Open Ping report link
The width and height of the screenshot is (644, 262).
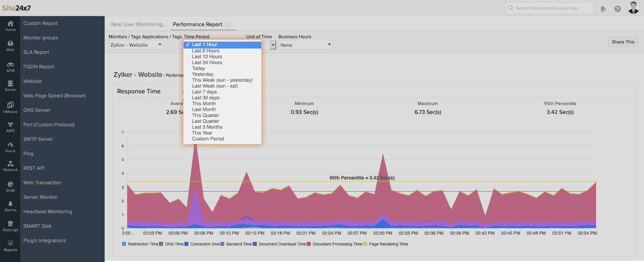pyautogui.click(x=28, y=154)
